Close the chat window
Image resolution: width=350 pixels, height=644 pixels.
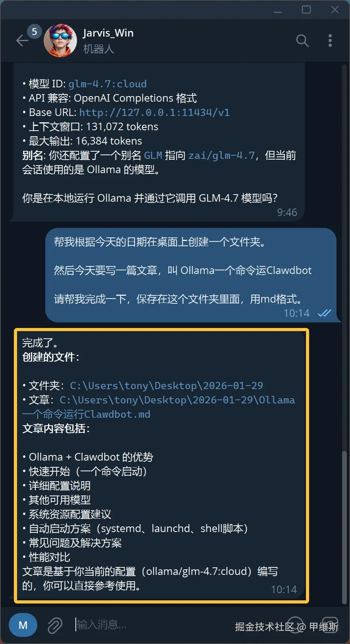pos(335,10)
